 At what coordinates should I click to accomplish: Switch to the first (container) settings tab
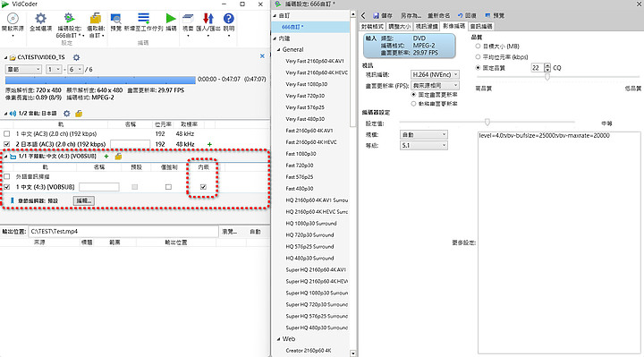372,26
